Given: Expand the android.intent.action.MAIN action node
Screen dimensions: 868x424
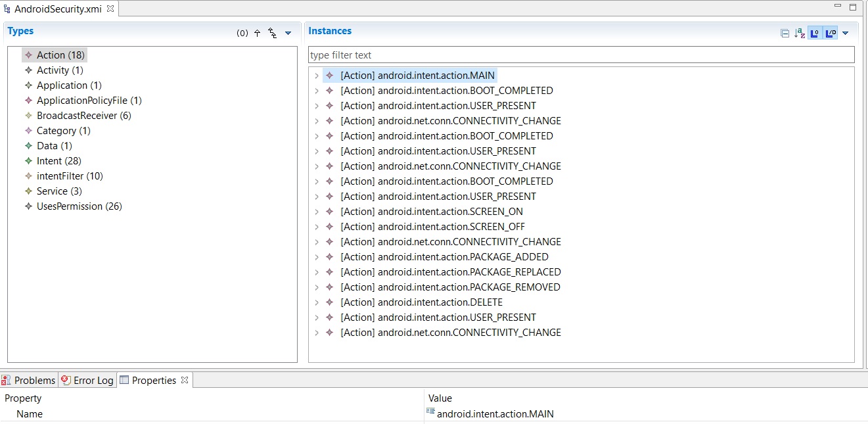Looking at the screenshot, I should (x=317, y=76).
